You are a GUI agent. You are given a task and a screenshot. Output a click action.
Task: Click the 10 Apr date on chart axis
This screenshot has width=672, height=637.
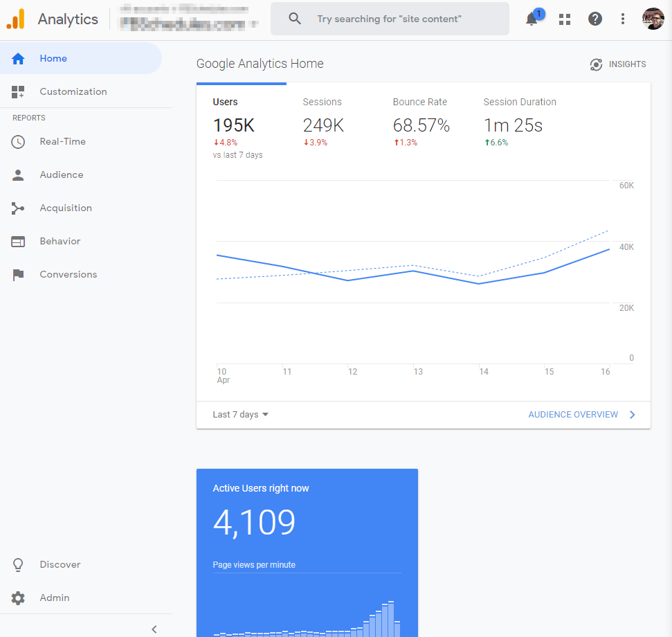223,375
